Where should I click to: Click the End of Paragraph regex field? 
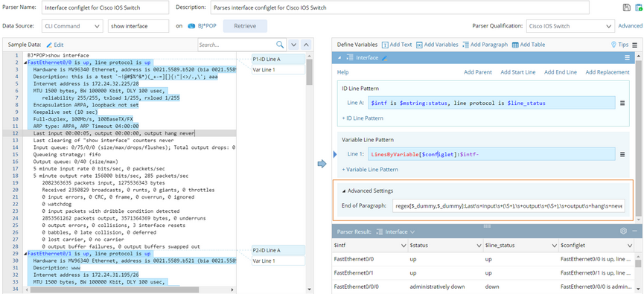510,205
